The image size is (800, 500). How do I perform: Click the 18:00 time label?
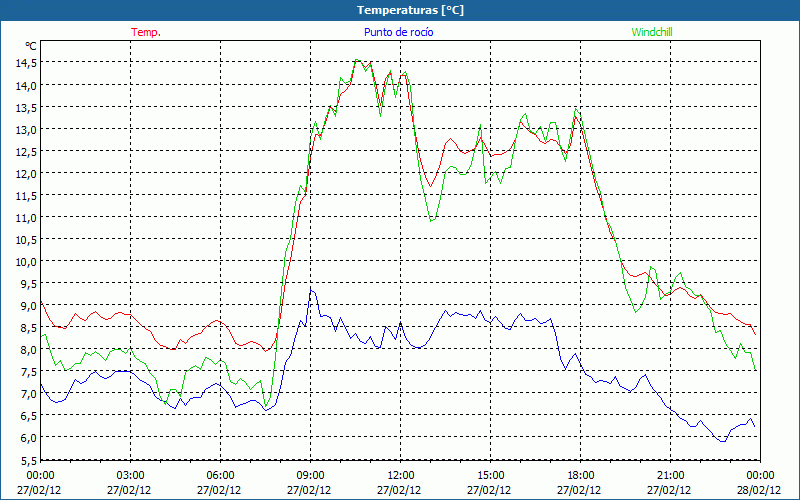(581, 475)
